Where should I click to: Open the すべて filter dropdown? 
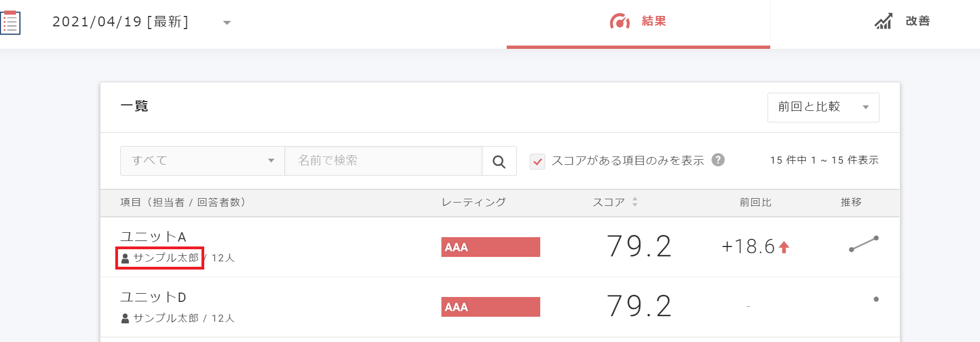tap(202, 161)
